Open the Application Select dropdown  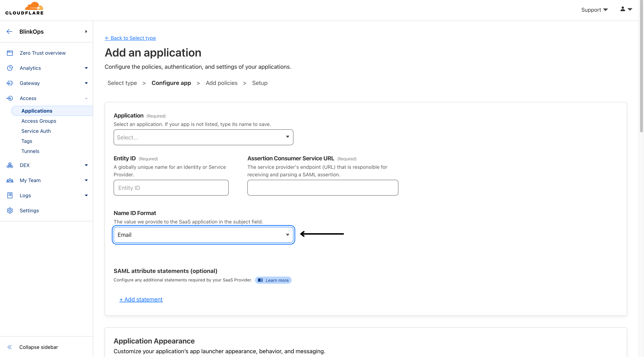203,137
